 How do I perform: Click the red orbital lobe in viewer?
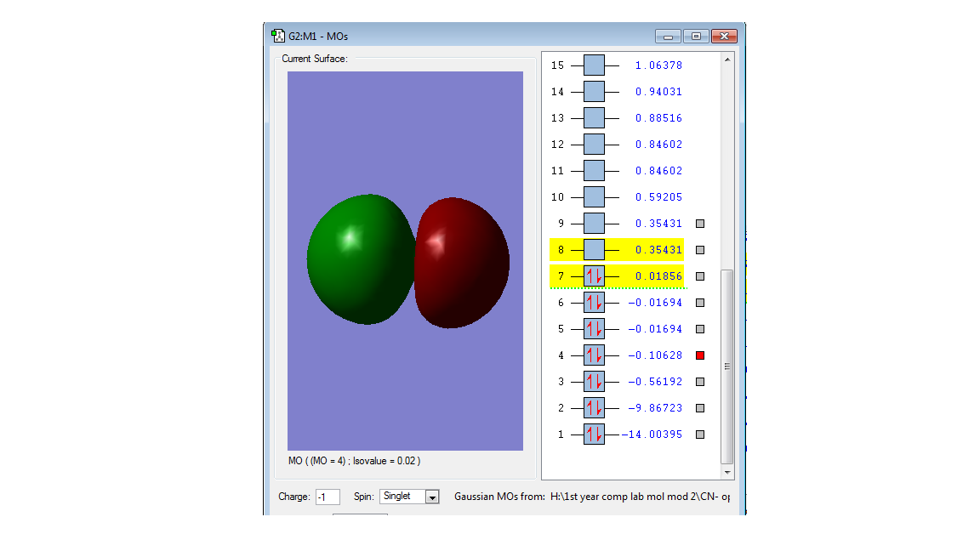pyautogui.click(x=463, y=263)
